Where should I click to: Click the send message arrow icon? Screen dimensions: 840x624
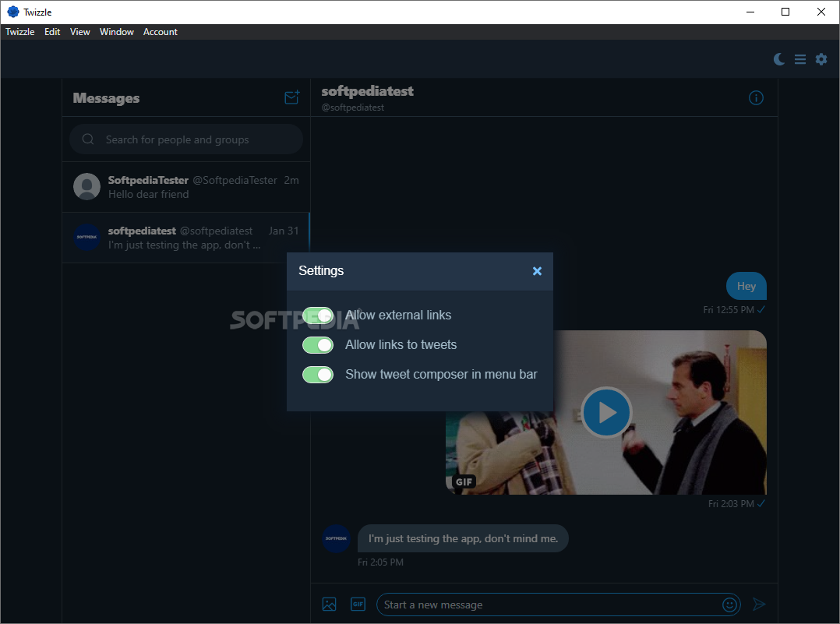759,605
